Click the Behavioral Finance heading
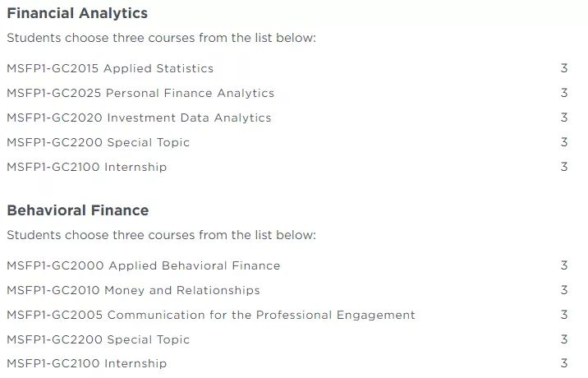 point(77,210)
